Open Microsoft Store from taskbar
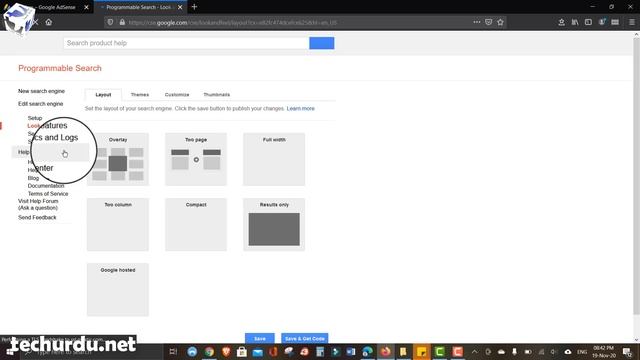Image resolution: width=640 pixels, height=360 pixels. [242, 351]
